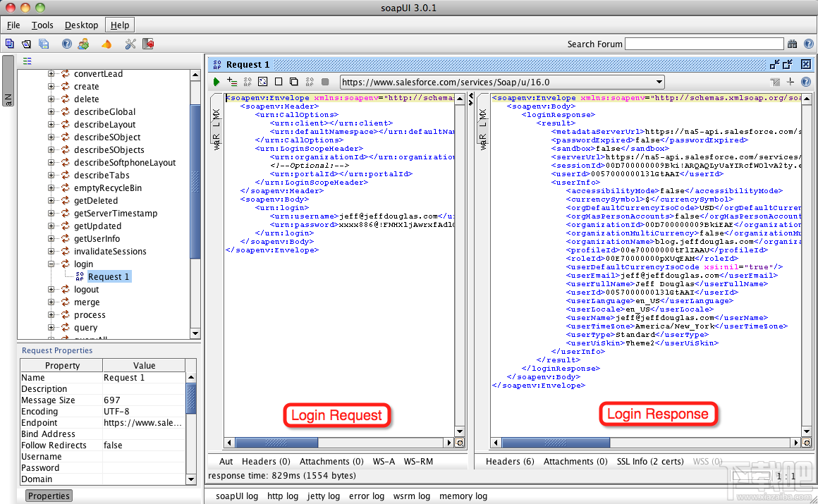Click the orange trial icon in toolbar
The image size is (818, 504).
(106, 44)
